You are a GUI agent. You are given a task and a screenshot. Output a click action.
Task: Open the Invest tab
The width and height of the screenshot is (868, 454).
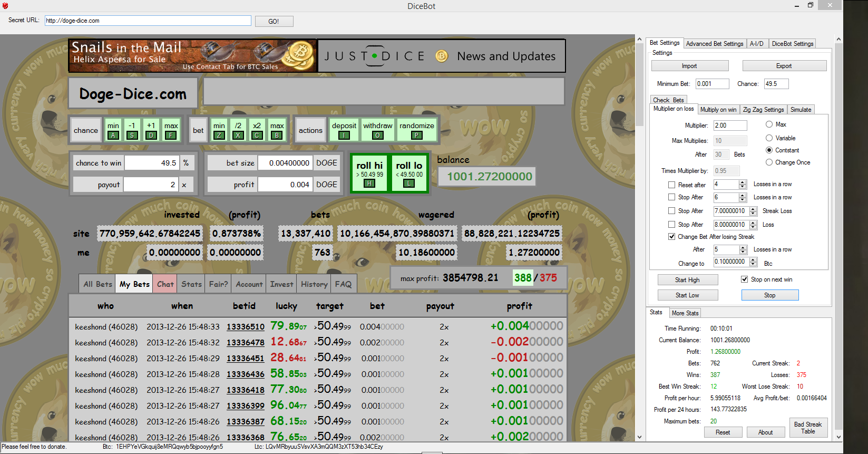pyautogui.click(x=281, y=284)
